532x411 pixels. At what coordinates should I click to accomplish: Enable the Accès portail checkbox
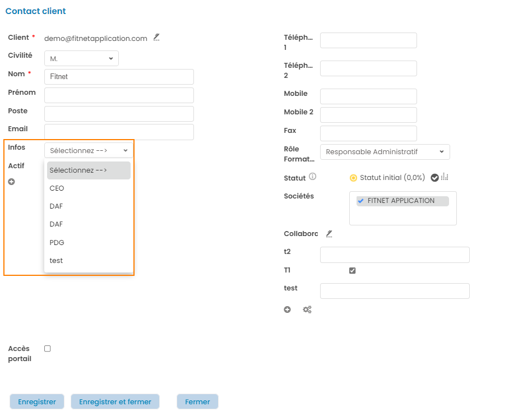coord(48,349)
